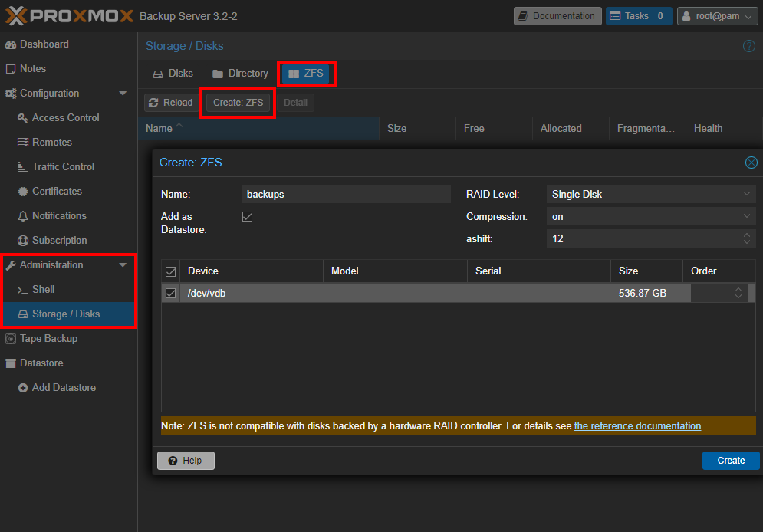Open the root@pam user menu
The height and width of the screenshot is (532, 763).
tap(718, 16)
